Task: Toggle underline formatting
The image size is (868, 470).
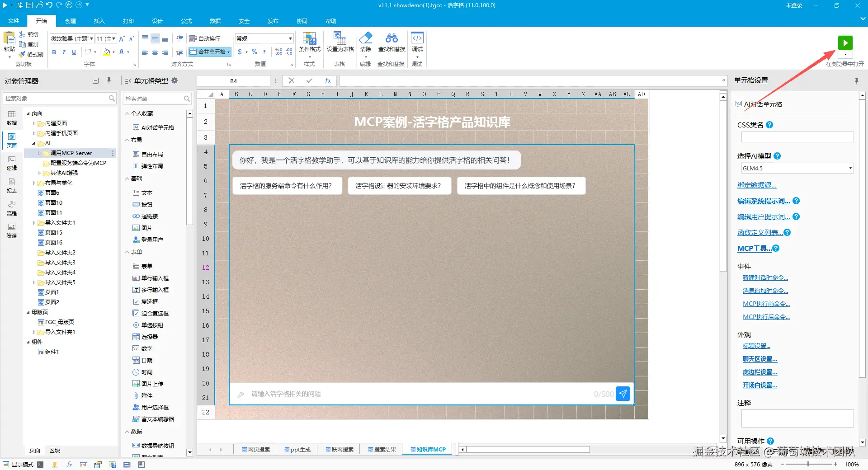Action: pos(74,52)
